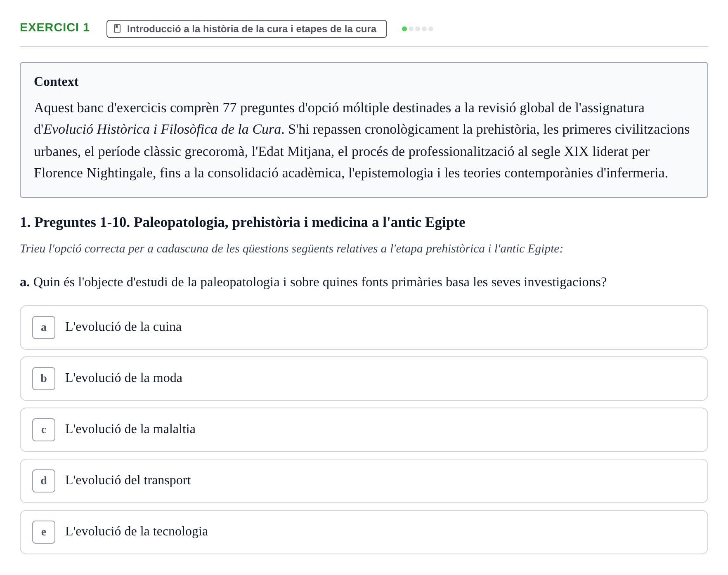Pick option d 'L'evolució del transport'
The image size is (728, 575).
[364, 481]
